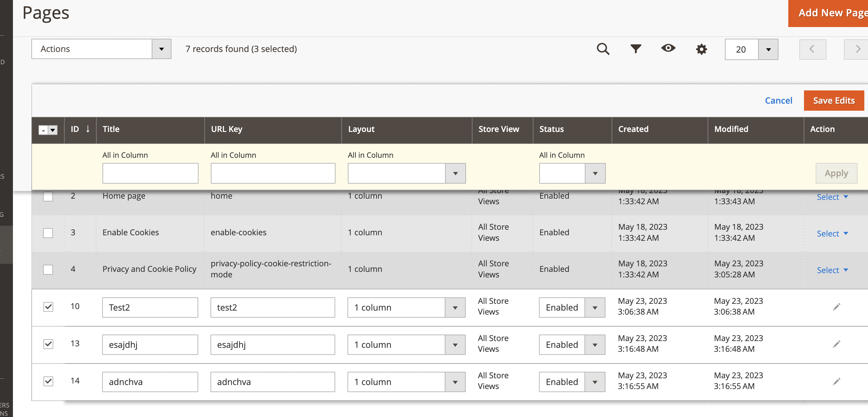Open the search icon in the grid toolbar
Image resolution: width=868 pixels, height=417 pixels.
[603, 49]
